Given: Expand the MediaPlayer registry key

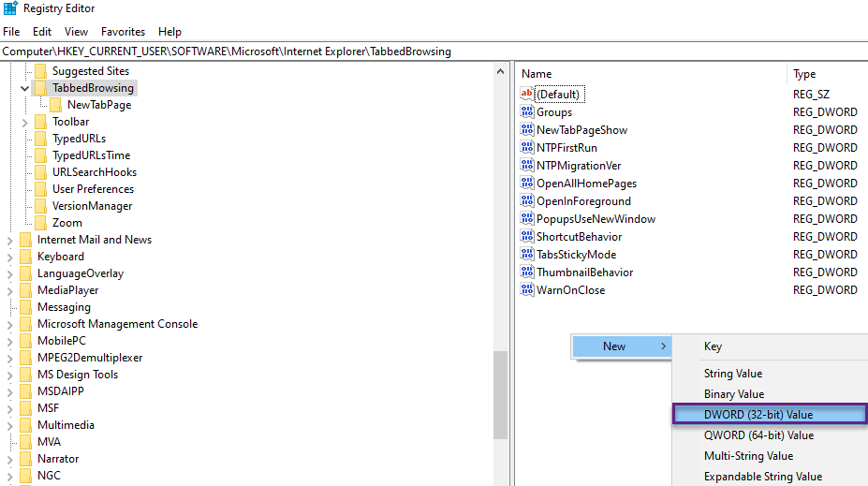Looking at the screenshot, I should pos(9,290).
